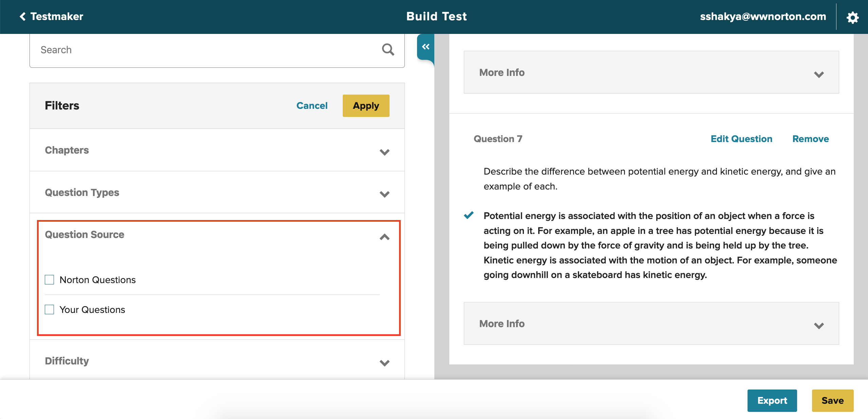Remove Question 7 from the test
868x419 pixels.
click(810, 139)
